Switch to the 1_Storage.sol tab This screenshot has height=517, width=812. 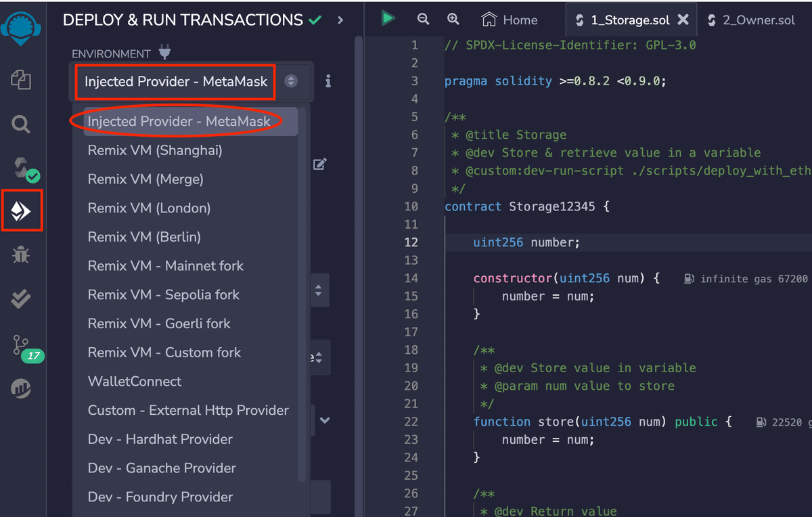point(630,20)
